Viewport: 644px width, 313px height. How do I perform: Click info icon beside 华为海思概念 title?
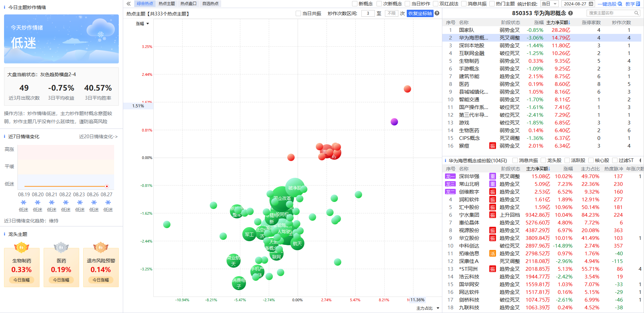pyautogui.click(x=571, y=13)
